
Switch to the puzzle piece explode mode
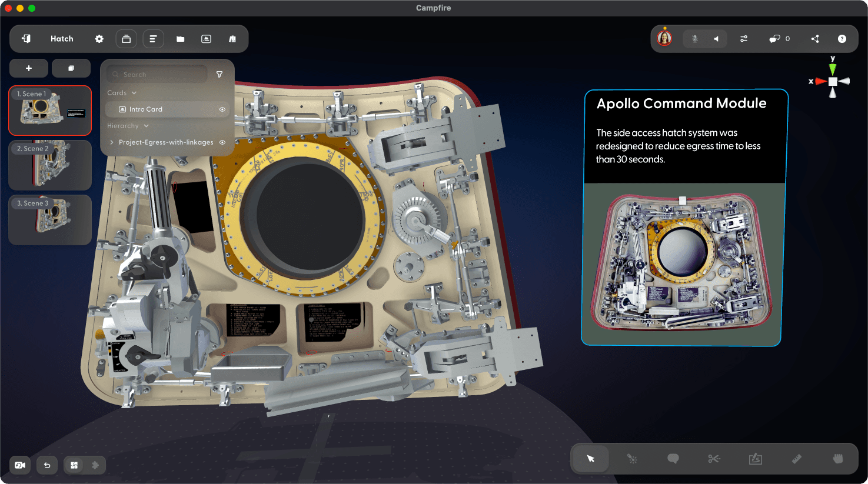(x=95, y=465)
